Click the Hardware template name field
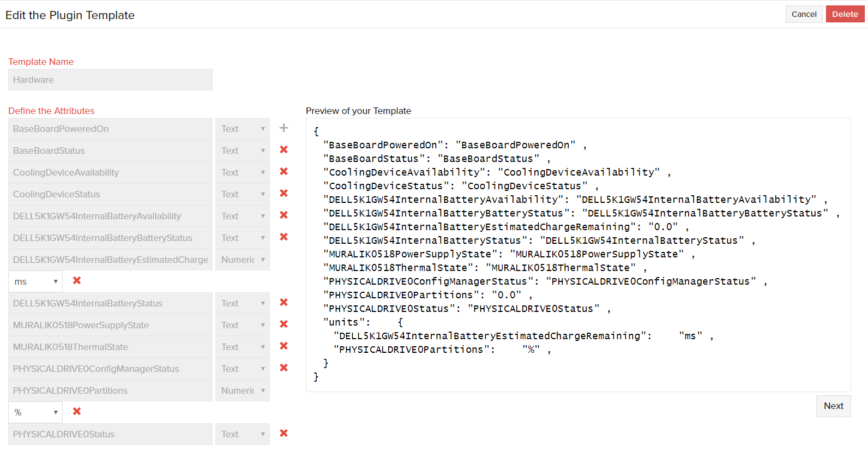 pyautogui.click(x=110, y=80)
